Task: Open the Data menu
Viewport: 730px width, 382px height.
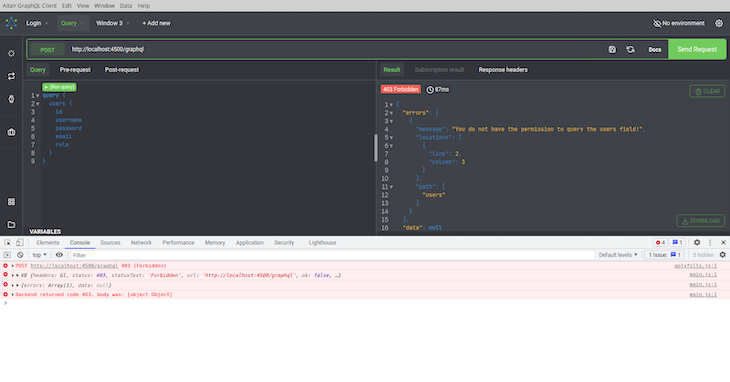Action: click(126, 6)
